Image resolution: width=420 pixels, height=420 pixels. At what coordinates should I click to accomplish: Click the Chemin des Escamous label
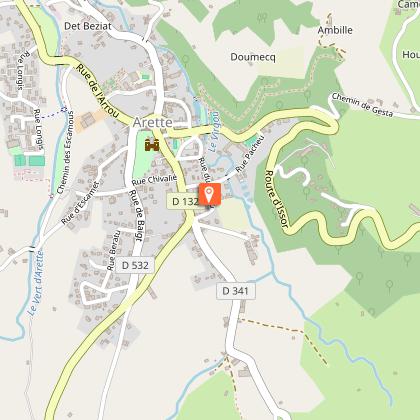pos(65,152)
